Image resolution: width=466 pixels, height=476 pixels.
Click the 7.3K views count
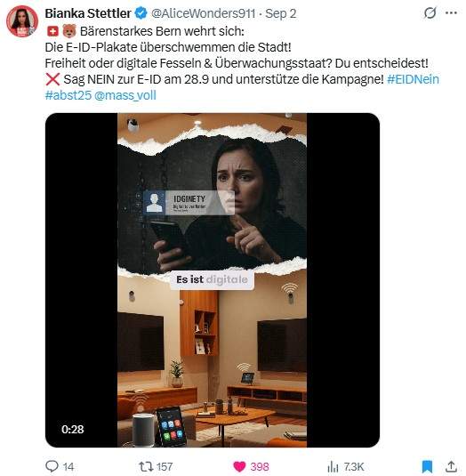pos(354,466)
